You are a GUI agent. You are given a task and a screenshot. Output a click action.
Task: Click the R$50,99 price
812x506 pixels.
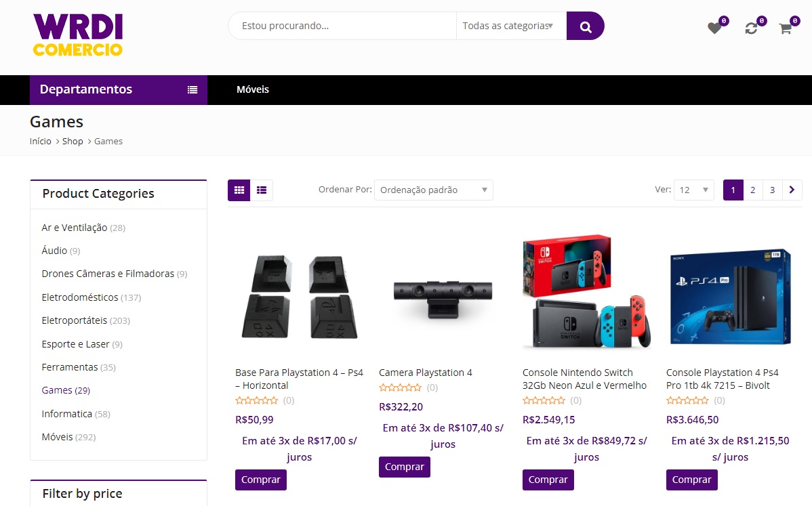tap(254, 419)
